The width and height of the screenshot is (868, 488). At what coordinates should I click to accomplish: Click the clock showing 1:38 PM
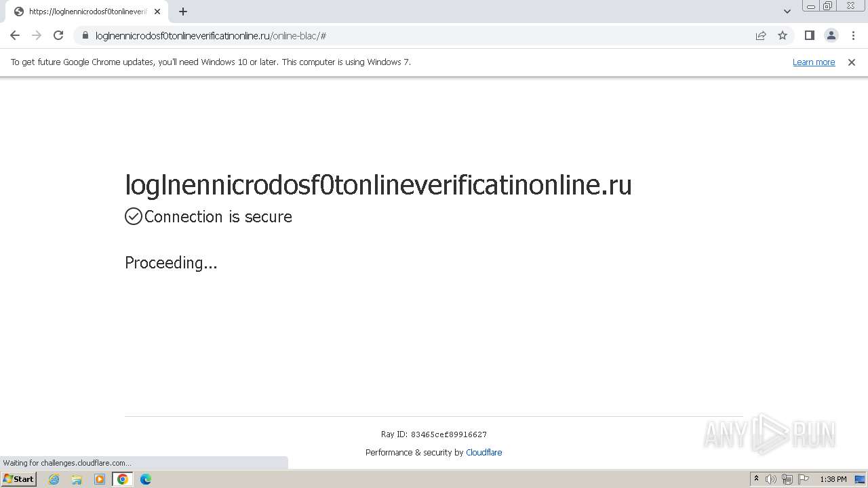[x=833, y=479]
